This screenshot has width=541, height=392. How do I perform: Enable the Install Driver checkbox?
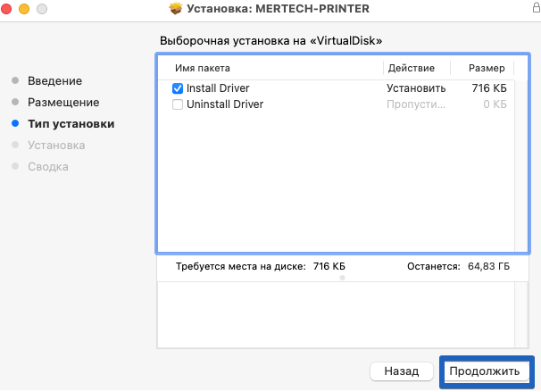178,88
